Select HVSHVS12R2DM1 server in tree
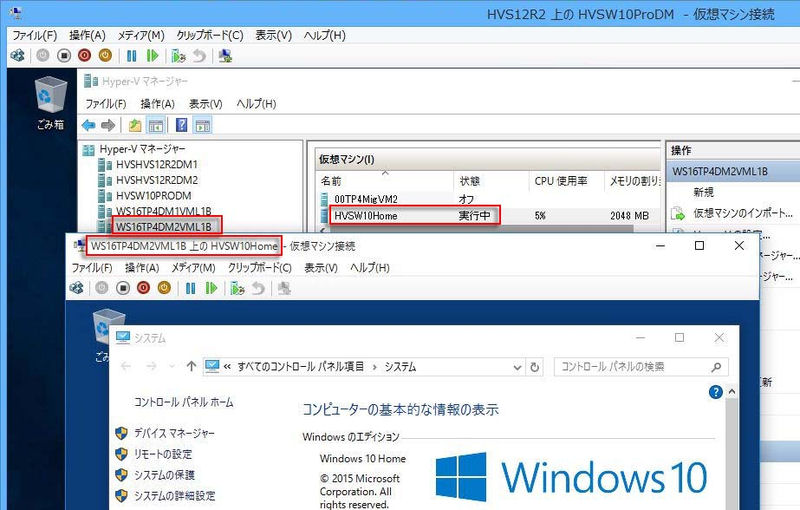Viewport: 800px width, 510px height. tap(148, 164)
